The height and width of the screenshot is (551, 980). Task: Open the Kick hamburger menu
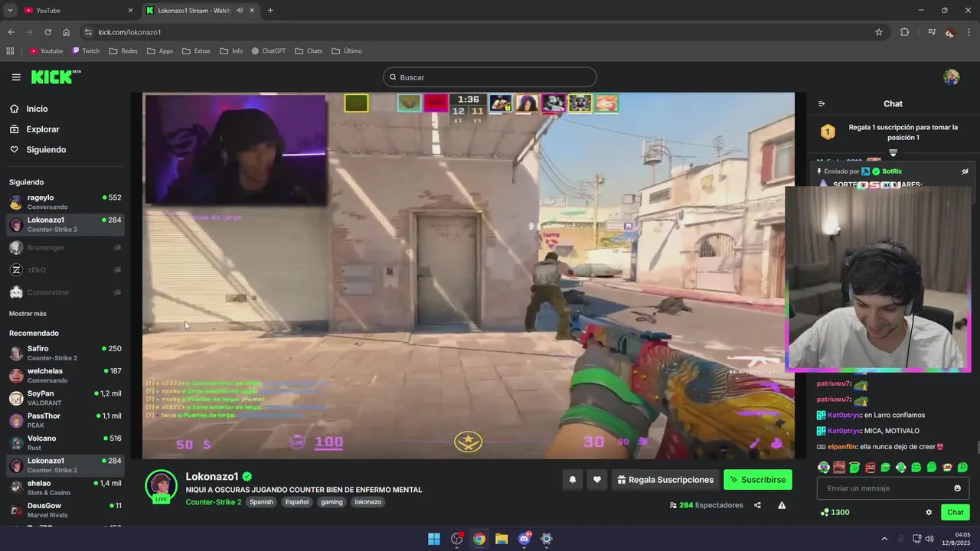click(x=16, y=77)
